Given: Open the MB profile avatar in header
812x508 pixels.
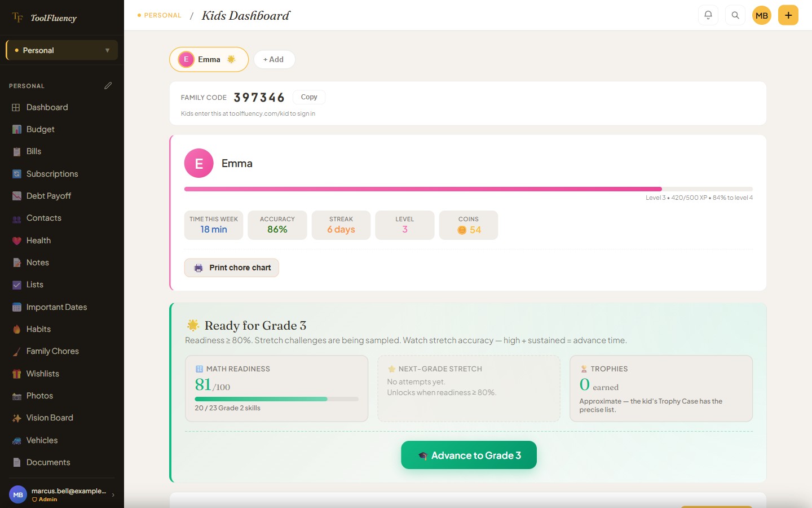Looking at the screenshot, I should pos(762,15).
